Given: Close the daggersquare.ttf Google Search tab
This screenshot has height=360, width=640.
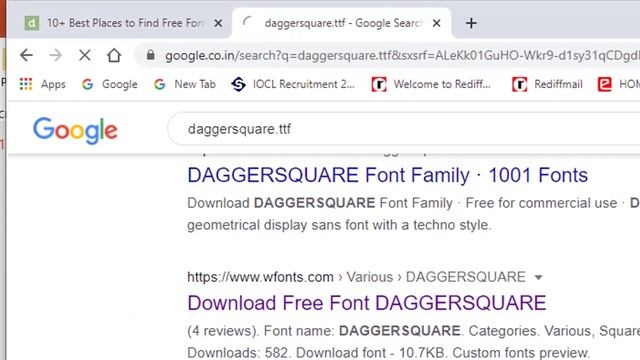Looking at the screenshot, I should coord(436,23).
